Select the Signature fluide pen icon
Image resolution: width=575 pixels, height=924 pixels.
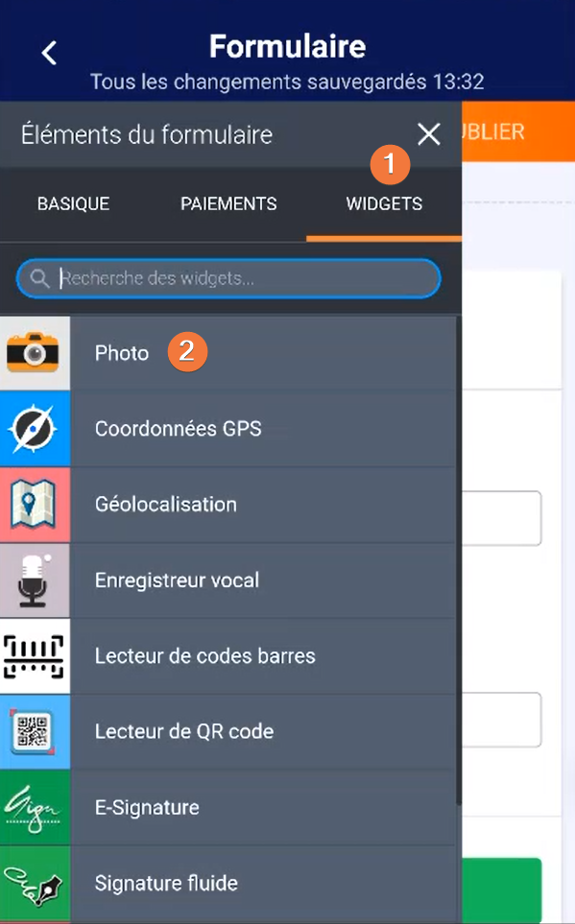point(35,884)
